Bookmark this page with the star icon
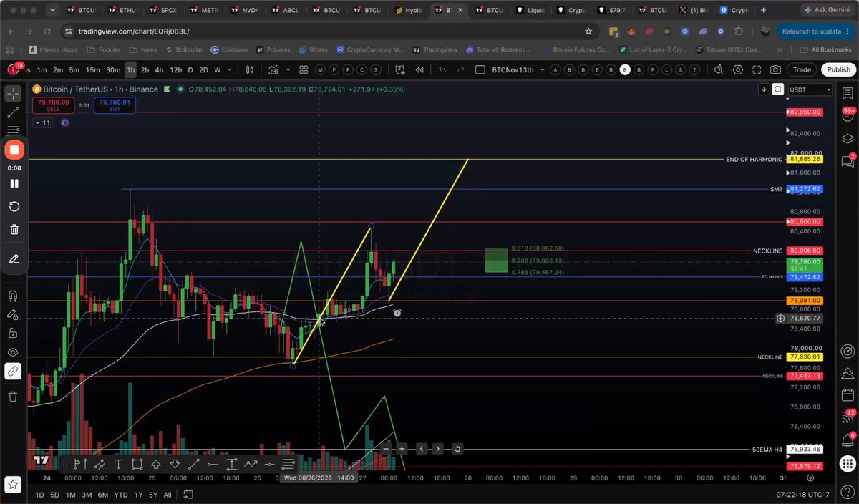This screenshot has width=859, height=504. pyautogui.click(x=588, y=31)
